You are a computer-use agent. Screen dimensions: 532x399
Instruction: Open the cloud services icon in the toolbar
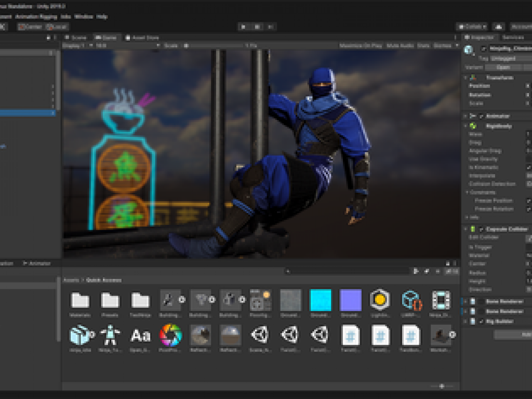point(498,26)
